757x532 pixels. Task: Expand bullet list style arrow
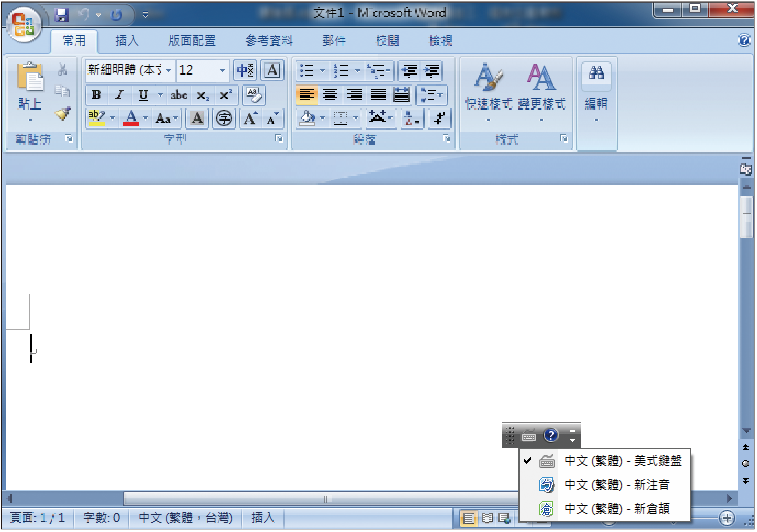(x=323, y=71)
